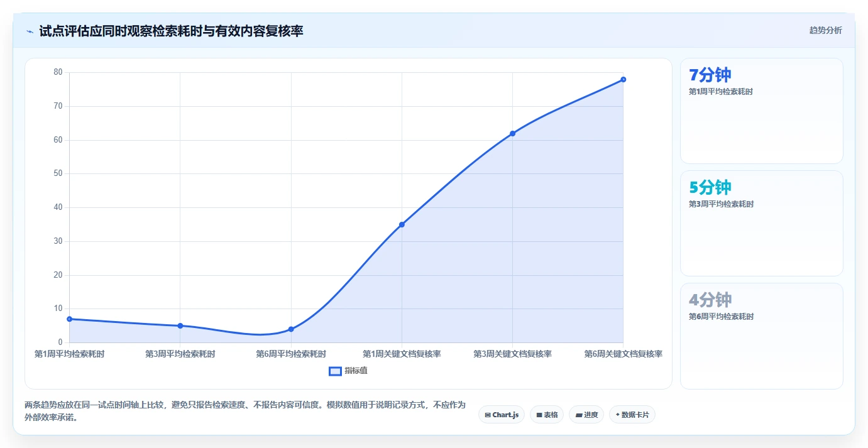Click the data point for 第3周平均检索耗时
This screenshot has width=868, height=448.
pyautogui.click(x=180, y=325)
